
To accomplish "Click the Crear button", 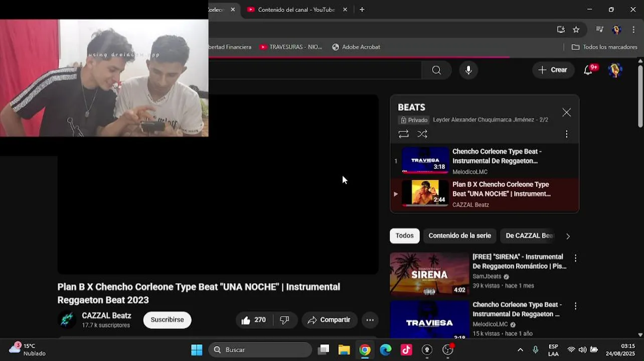I will (553, 70).
